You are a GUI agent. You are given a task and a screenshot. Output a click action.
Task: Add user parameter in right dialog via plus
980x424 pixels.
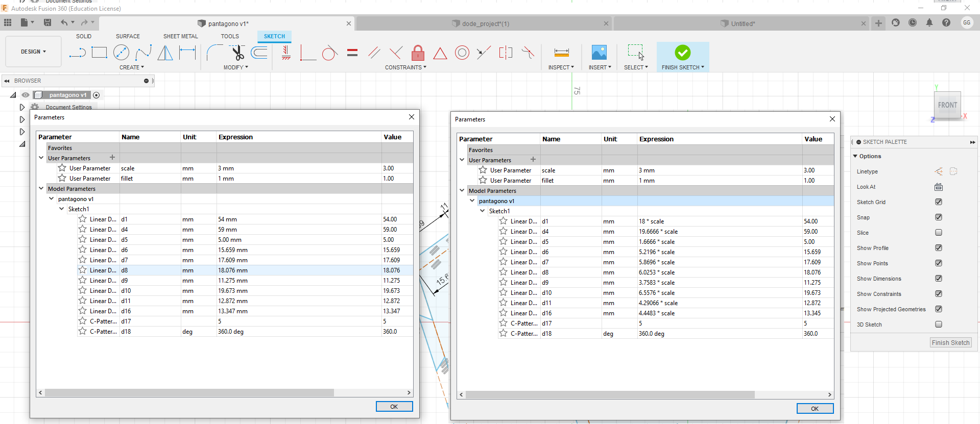coord(533,160)
